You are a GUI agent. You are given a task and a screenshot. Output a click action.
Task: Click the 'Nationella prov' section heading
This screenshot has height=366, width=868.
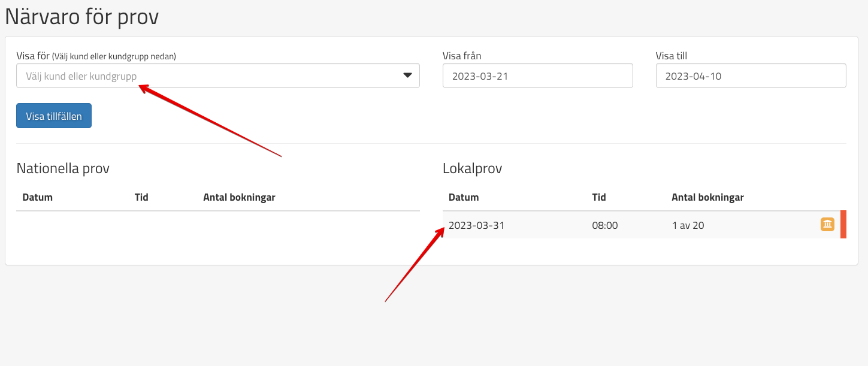click(x=63, y=168)
